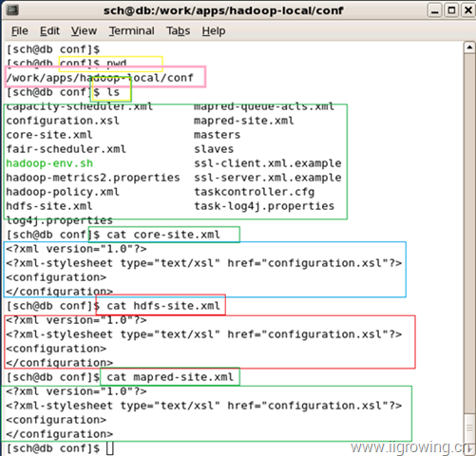The width and height of the screenshot is (476, 456).
Task: Maximize the terminal window
Action: pos(451,10)
